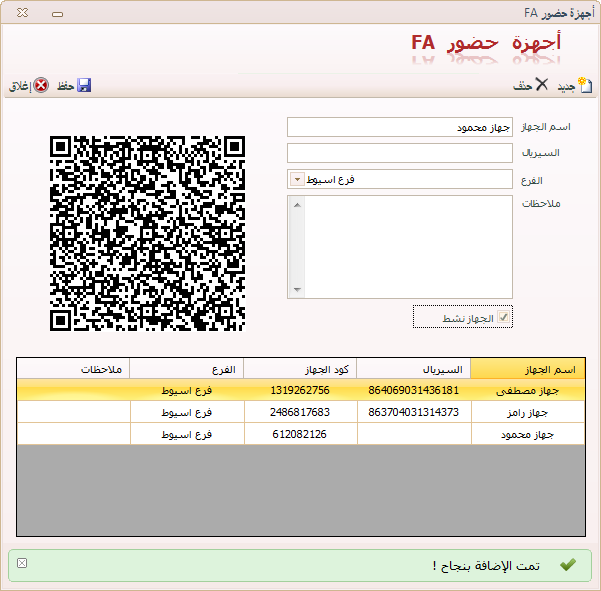601x591 pixels.
Task: Sort by the الفرع column header
Action: click(187, 369)
